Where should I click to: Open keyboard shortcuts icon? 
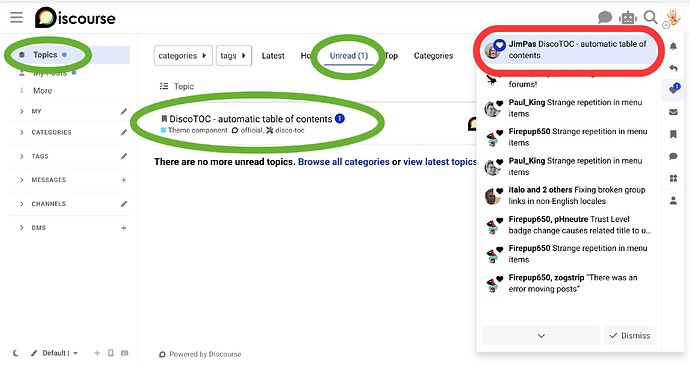point(125,353)
